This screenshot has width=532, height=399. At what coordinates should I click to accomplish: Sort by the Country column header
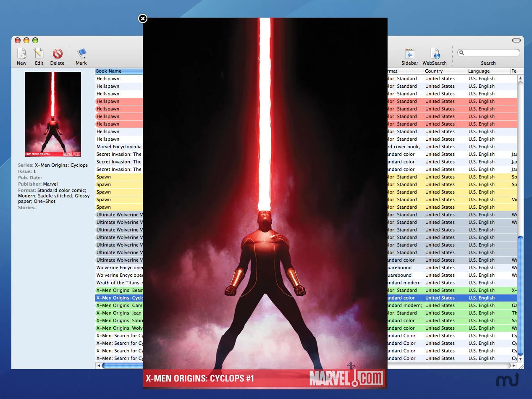click(x=445, y=71)
